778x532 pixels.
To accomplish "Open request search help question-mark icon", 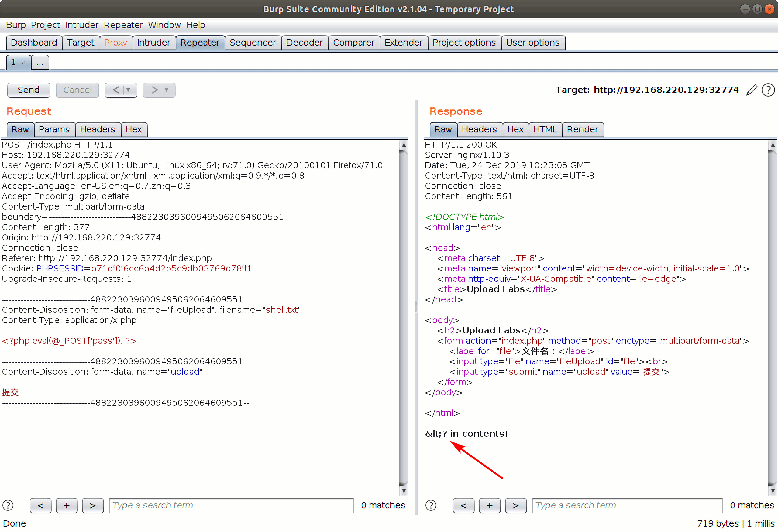I will pos(8,505).
